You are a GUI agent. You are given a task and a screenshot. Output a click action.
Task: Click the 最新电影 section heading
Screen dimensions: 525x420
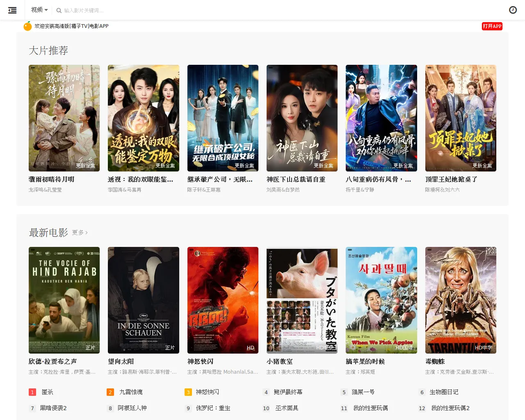(48, 233)
